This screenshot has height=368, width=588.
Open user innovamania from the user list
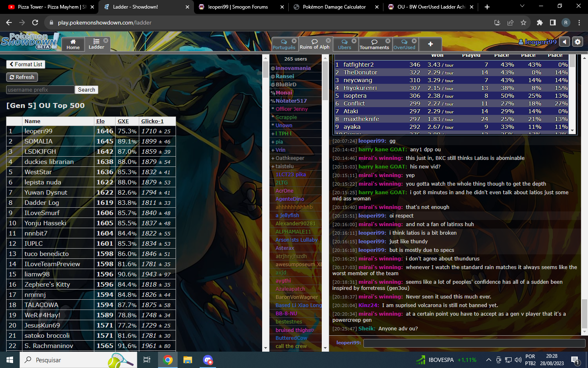[293, 68]
